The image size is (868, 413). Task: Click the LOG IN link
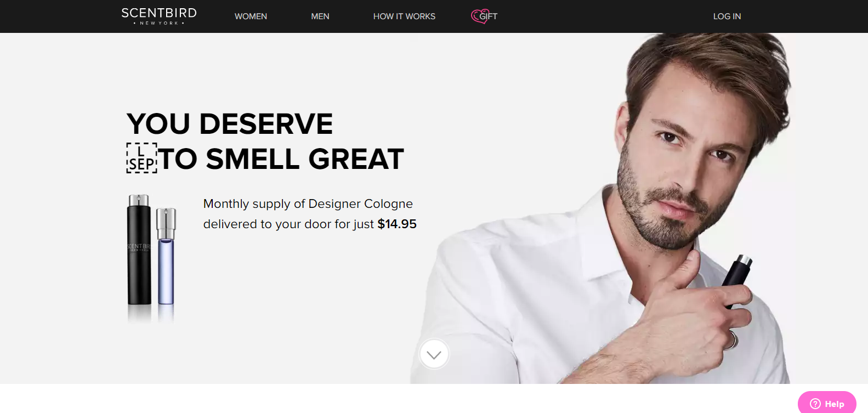(x=727, y=16)
